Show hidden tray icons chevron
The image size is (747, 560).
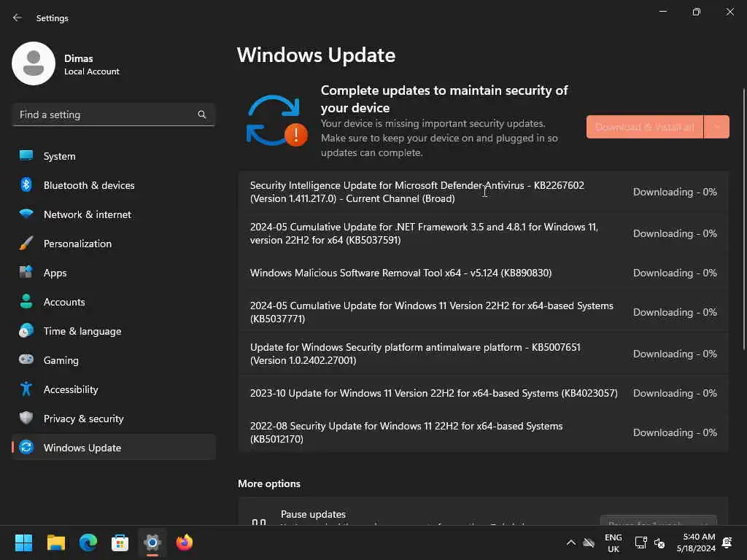[570, 542]
